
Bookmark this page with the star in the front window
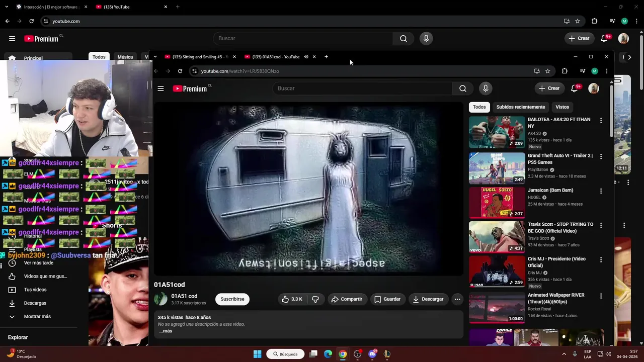(548, 71)
